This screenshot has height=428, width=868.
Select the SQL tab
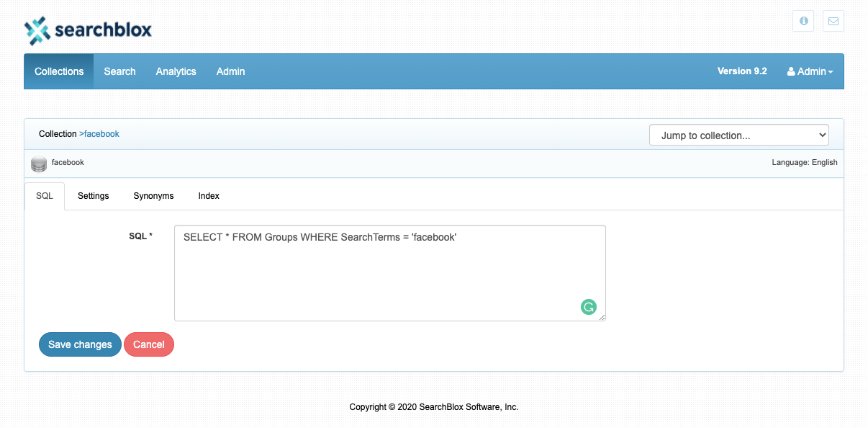[45, 196]
